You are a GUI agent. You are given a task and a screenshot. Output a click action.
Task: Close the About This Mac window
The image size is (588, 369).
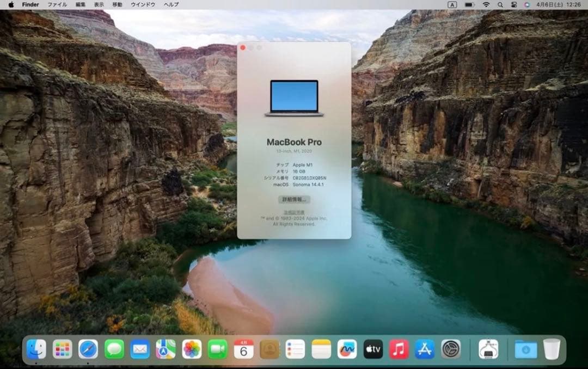(243, 48)
